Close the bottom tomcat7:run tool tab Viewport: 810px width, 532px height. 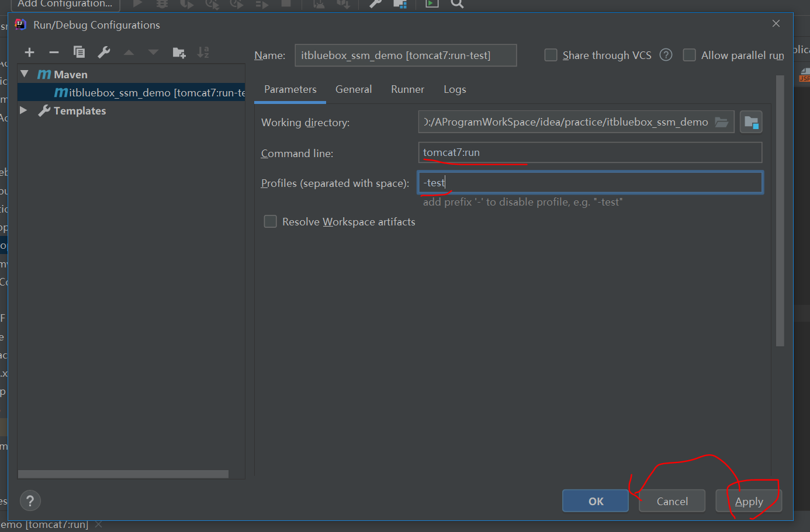(98, 524)
